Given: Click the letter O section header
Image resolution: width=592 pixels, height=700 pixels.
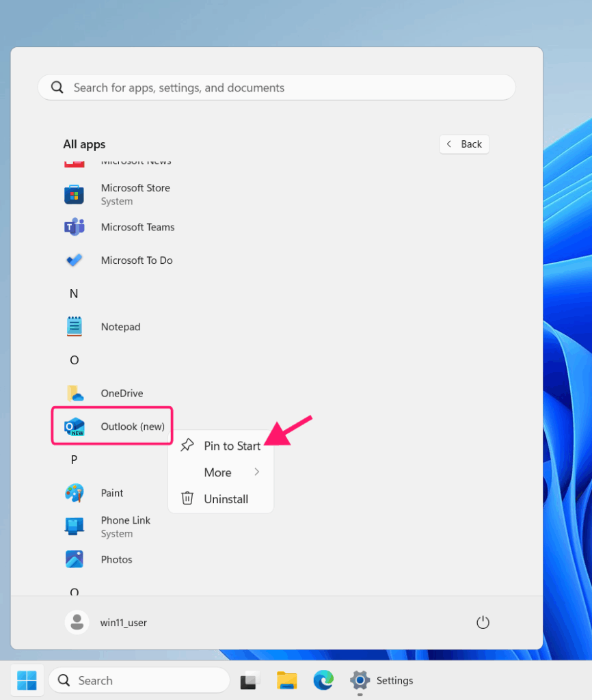Looking at the screenshot, I should [x=74, y=360].
